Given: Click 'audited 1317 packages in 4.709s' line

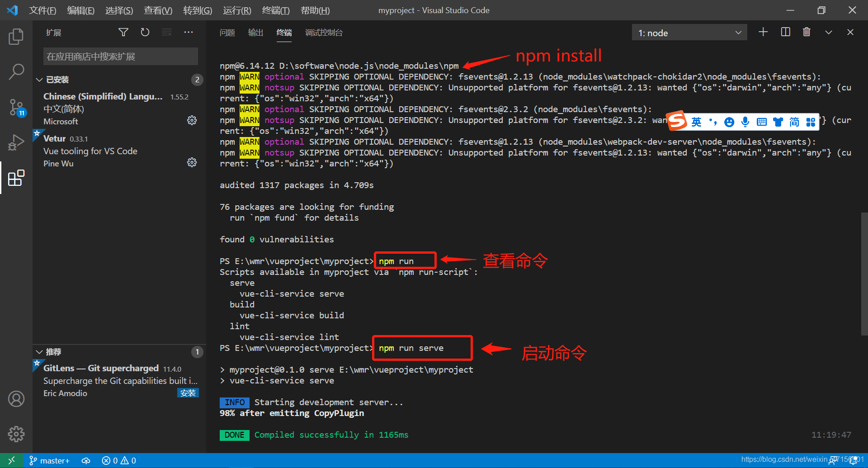Looking at the screenshot, I should 297,185.
